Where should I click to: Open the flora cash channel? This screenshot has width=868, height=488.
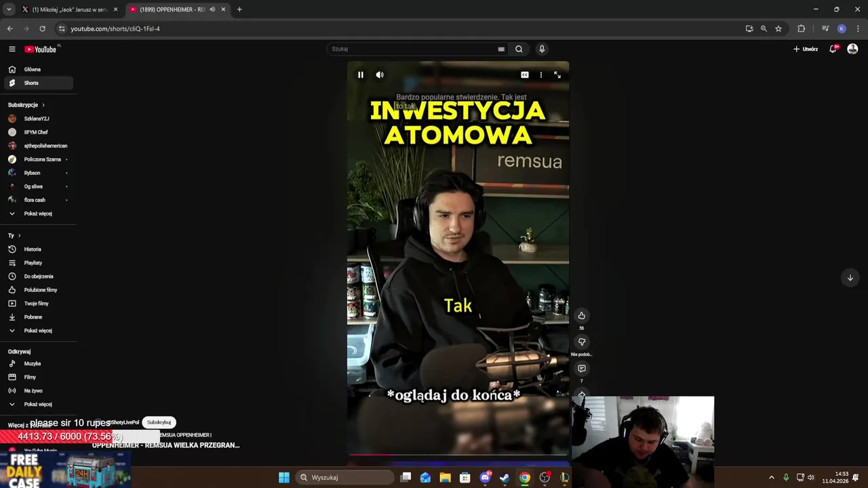pos(38,200)
